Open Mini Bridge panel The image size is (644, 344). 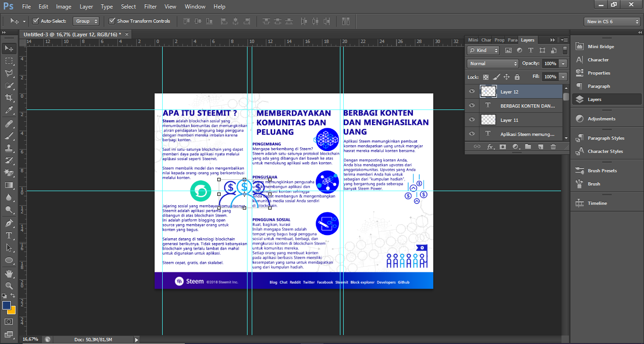(601, 47)
